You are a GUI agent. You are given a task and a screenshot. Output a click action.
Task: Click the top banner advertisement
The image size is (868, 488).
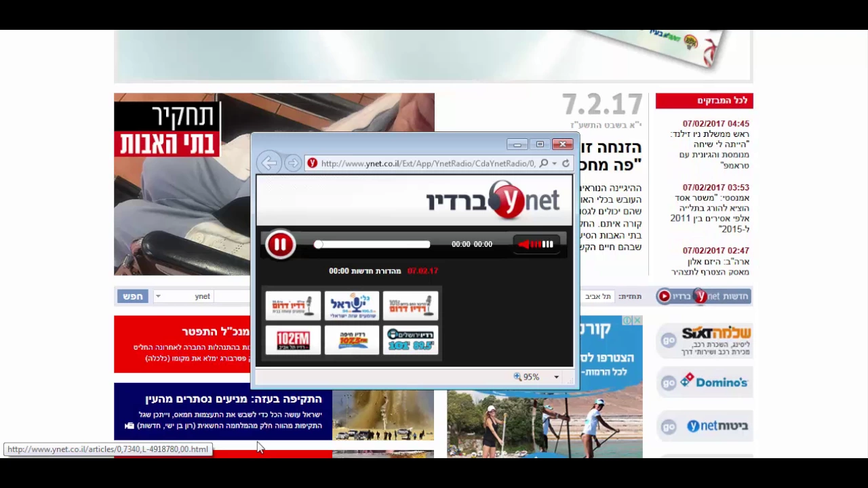433,56
